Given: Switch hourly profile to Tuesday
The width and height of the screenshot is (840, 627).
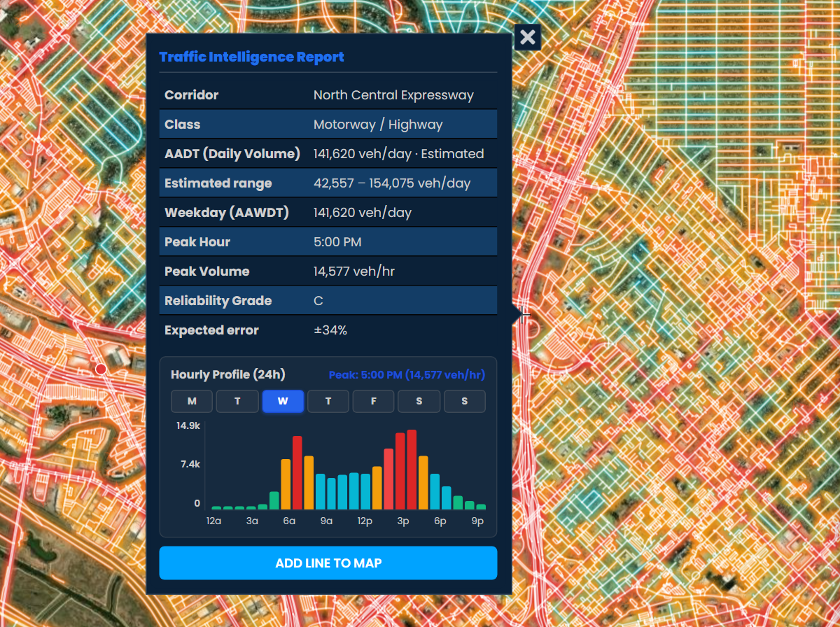Looking at the screenshot, I should [x=237, y=401].
